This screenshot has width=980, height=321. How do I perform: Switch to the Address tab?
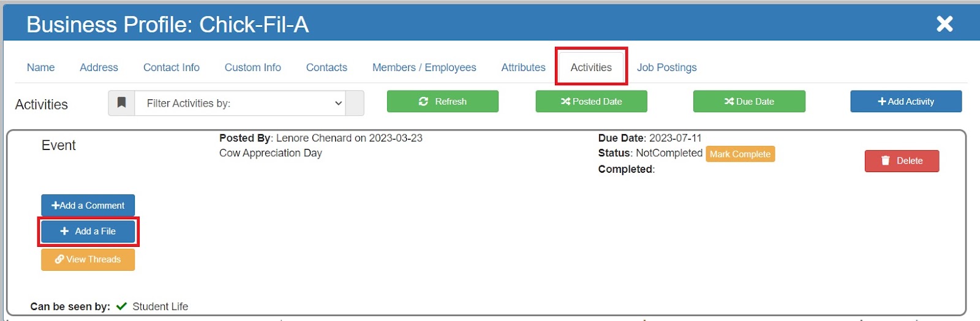click(x=99, y=67)
